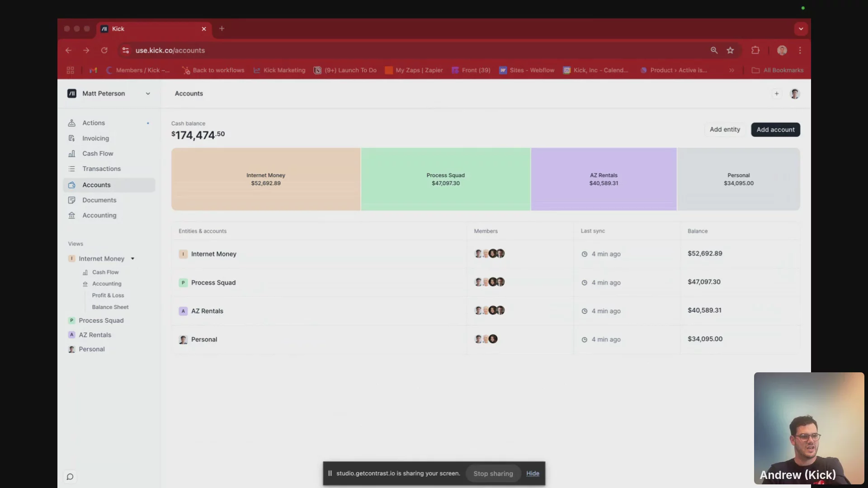Select Process Squad in Views
Screen dimensions: 868x488
tap(96, 320)
